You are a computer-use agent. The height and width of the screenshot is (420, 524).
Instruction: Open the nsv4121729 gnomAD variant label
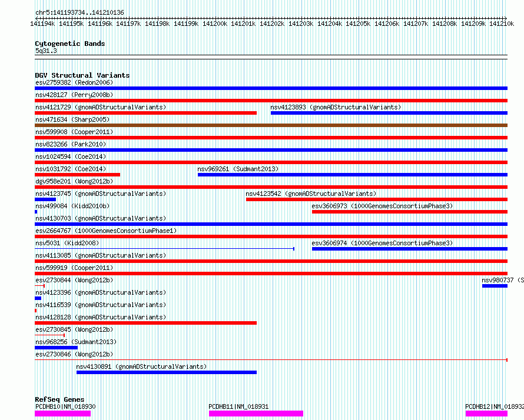point(101,107)
